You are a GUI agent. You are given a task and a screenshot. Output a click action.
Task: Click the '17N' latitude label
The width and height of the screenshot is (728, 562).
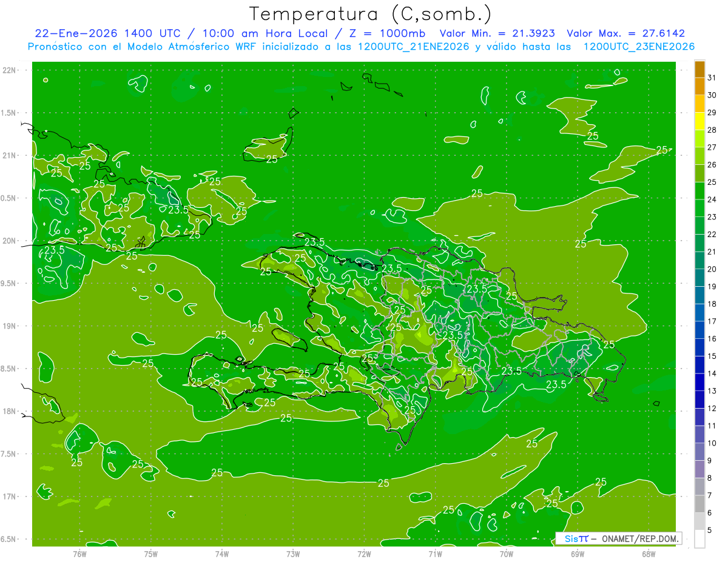point(10,497)
